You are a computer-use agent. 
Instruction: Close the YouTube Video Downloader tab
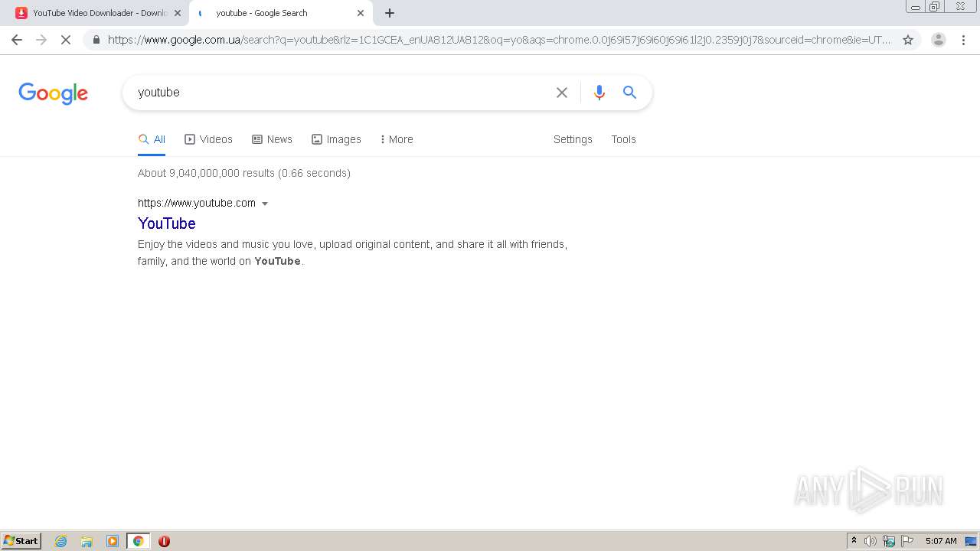178,13
